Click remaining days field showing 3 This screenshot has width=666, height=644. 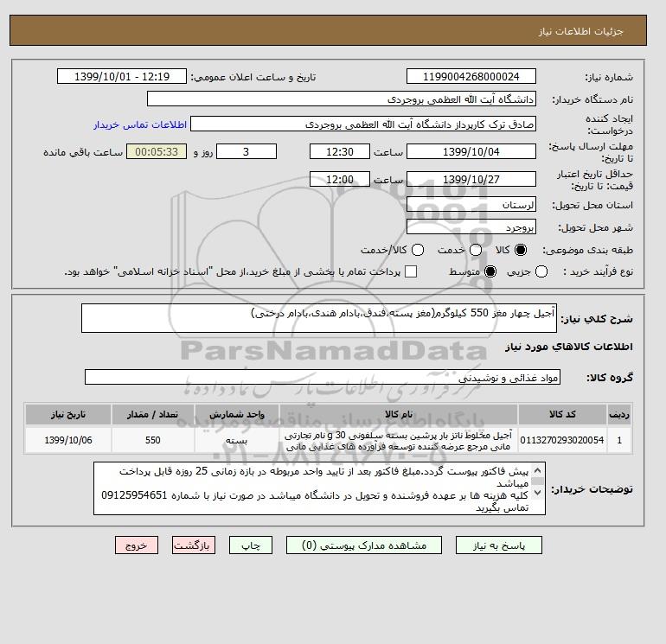tap(247, 151)
